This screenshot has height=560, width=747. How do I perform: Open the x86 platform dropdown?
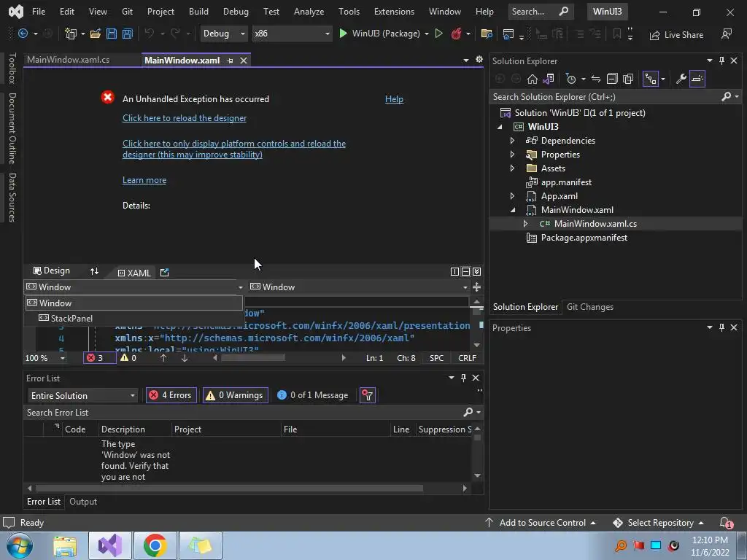click(x=292, y=34)
